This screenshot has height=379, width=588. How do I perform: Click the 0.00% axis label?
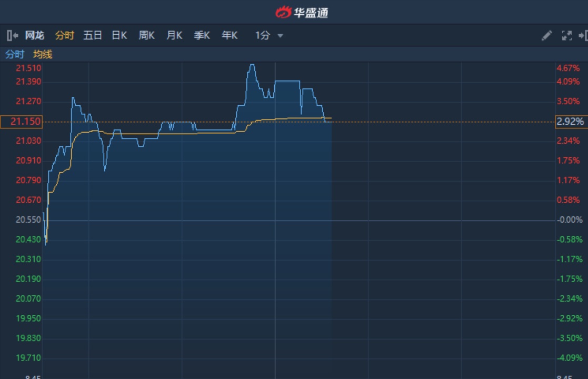pyautogui.click(x=570, y=220)
